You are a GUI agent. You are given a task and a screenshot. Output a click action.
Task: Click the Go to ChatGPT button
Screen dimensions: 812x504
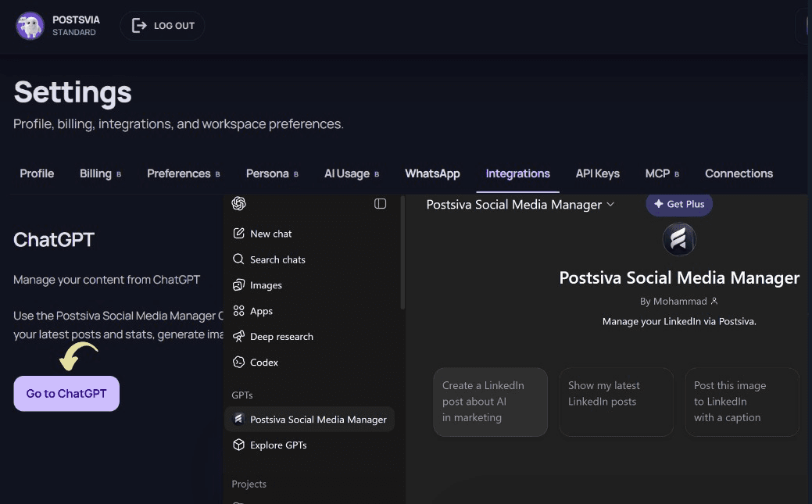pos(66,393)
